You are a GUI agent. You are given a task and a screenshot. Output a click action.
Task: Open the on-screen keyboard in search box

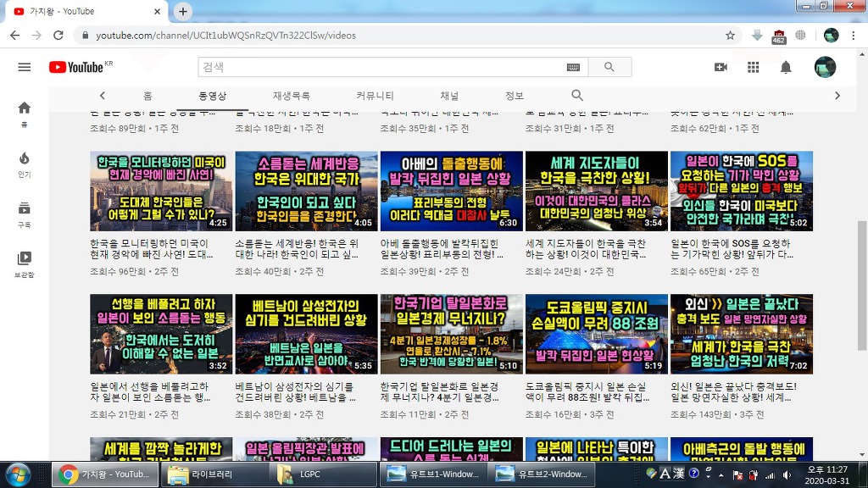[x=573, y=67]
